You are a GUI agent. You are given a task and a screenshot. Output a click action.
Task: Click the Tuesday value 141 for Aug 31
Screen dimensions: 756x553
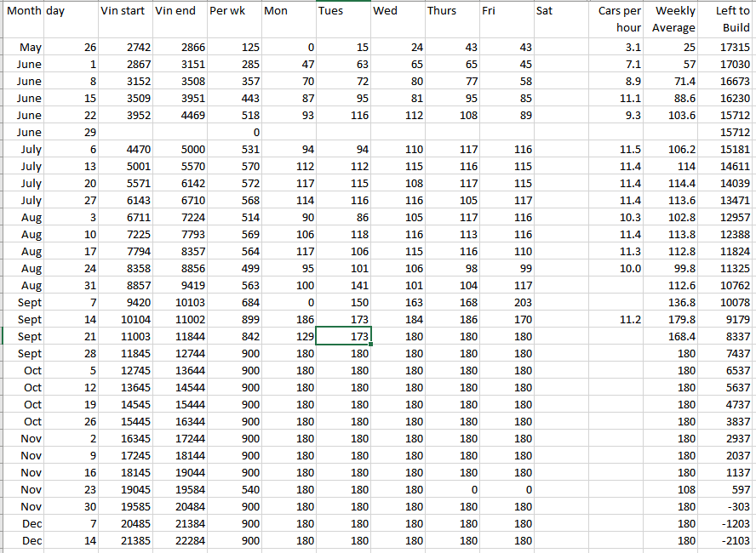tap(343, 286)
